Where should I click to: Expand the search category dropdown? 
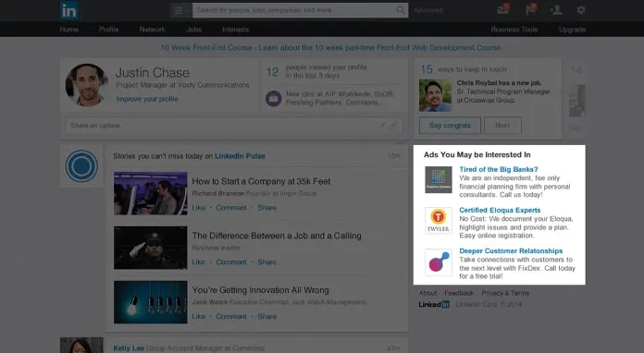pos(180,10)
